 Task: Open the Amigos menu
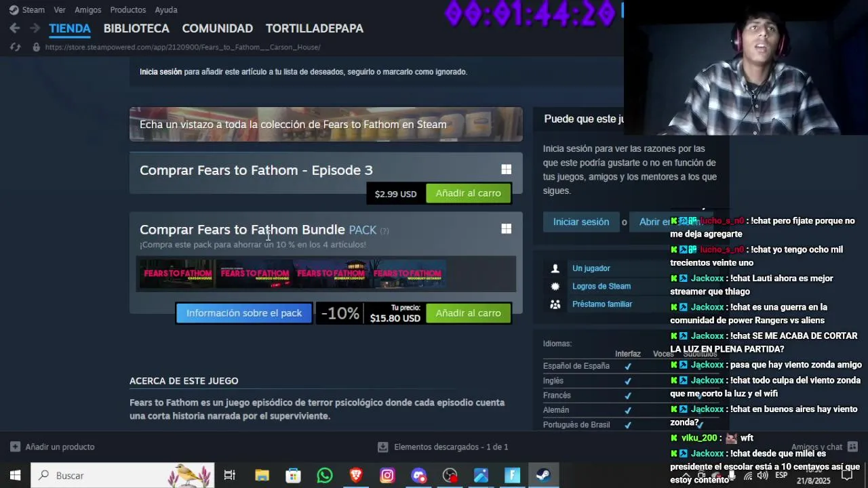(87, 9)
